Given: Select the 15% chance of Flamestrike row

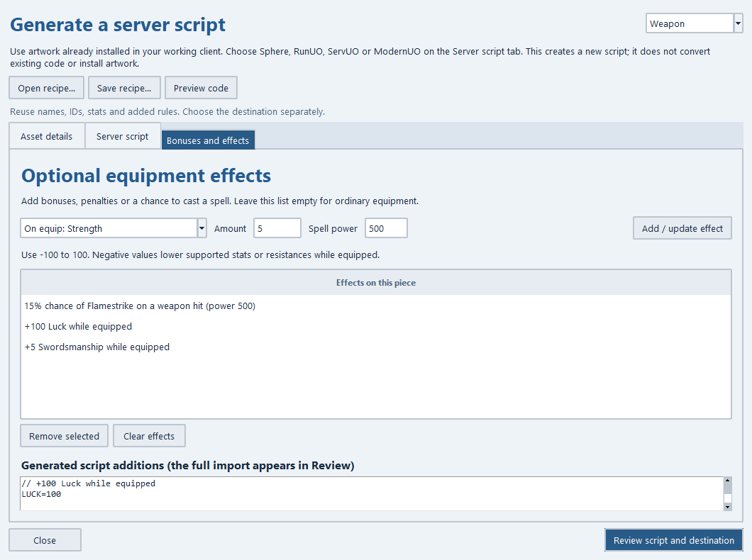Looking at the screenshot, I should (x=376, y=306).
